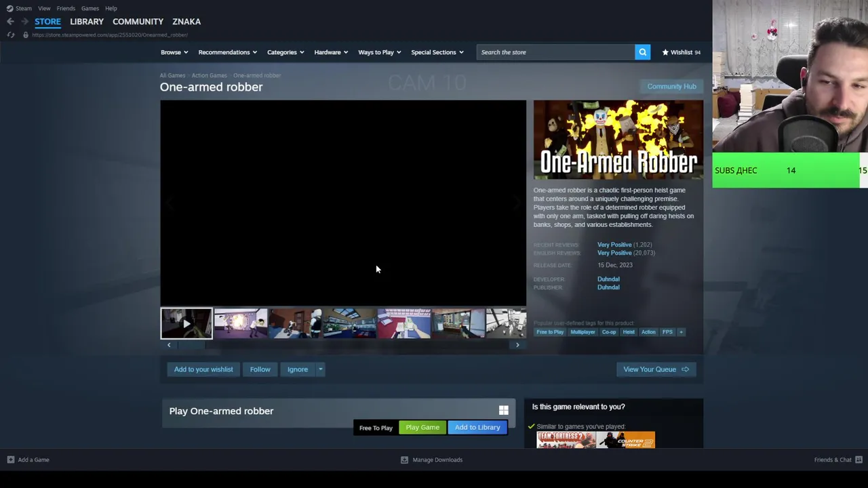Viewport: 868px width, 488px height.
Task: Select the Heist tag
Action: click(629, 332)
